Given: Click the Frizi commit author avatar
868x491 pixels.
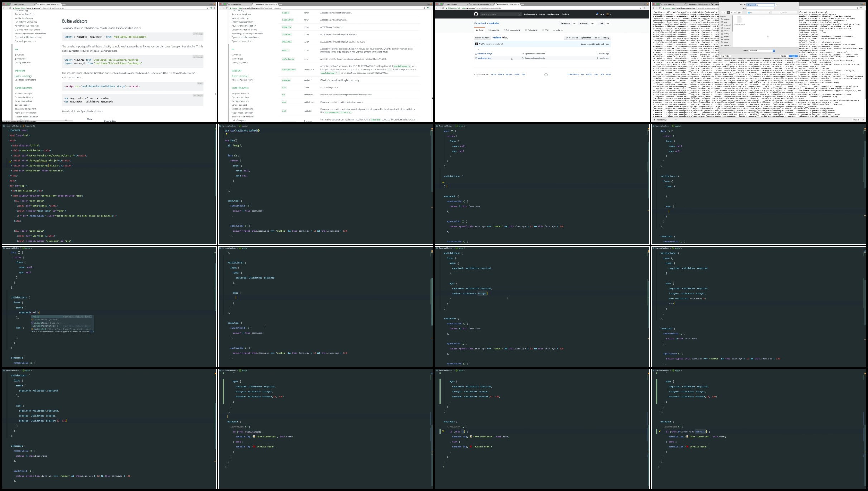Looking at the screenshot, I should pyautogui.click(x=476, y=44).
